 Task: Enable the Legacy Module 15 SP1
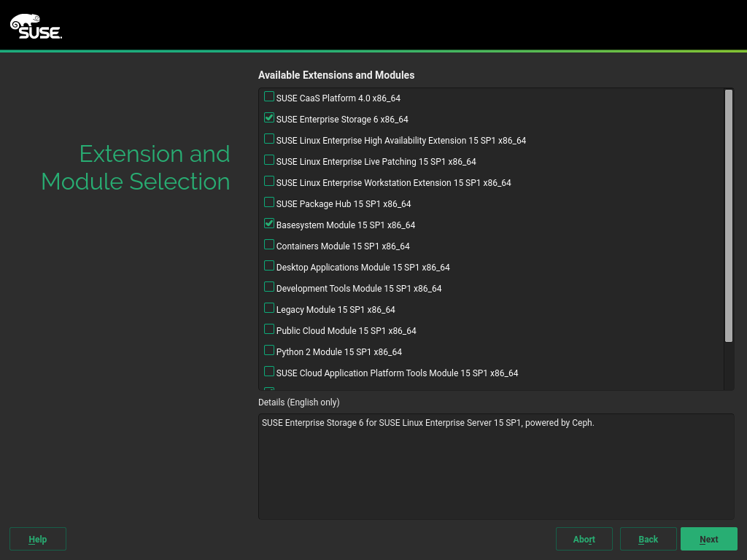tap(269, 308)
